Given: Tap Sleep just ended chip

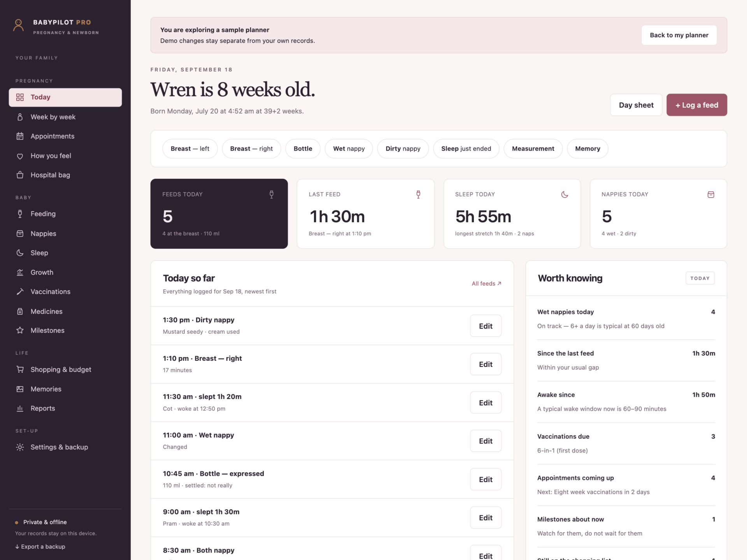Looking at the screenshot, I should tap(466, 149).
